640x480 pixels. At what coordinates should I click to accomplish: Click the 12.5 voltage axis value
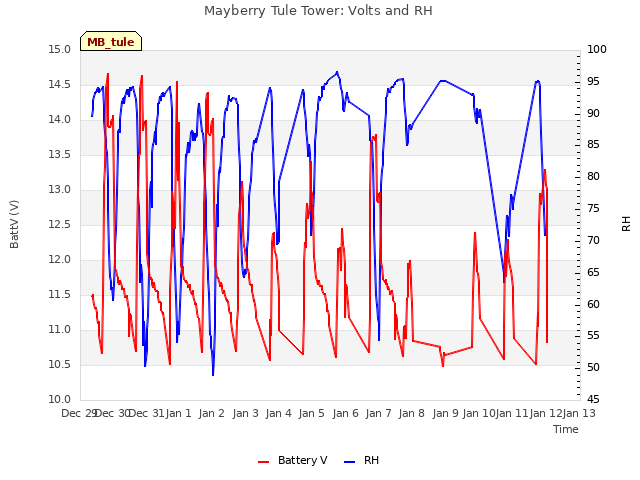point(59,224)
